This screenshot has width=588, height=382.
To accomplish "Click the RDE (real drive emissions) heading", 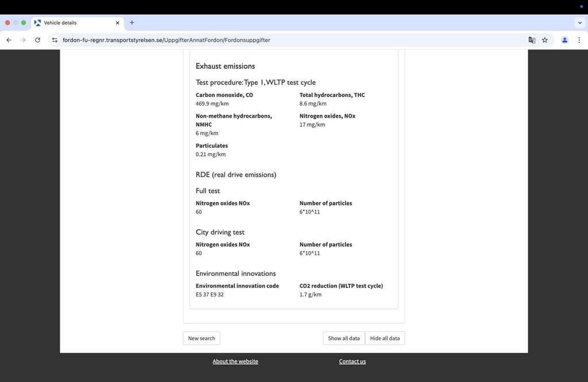I will tap(236, 175).
